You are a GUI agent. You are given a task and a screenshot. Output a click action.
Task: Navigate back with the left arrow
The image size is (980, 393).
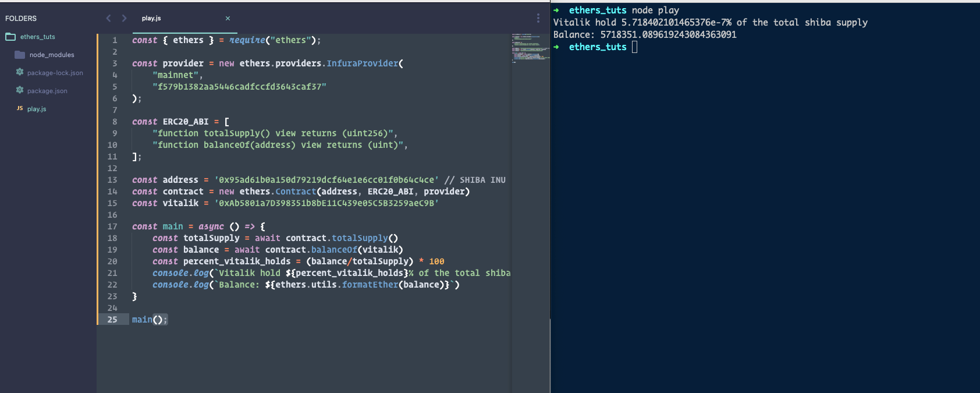point(108,18)
